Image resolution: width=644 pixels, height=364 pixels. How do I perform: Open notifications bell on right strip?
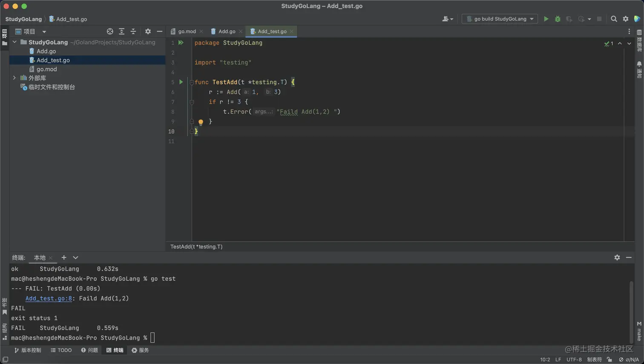639,69
